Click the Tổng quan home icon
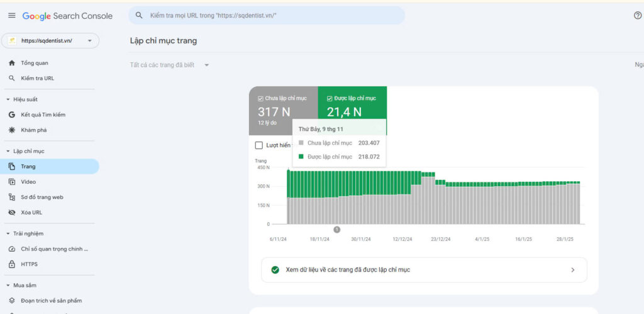 (x=11, y=63)
